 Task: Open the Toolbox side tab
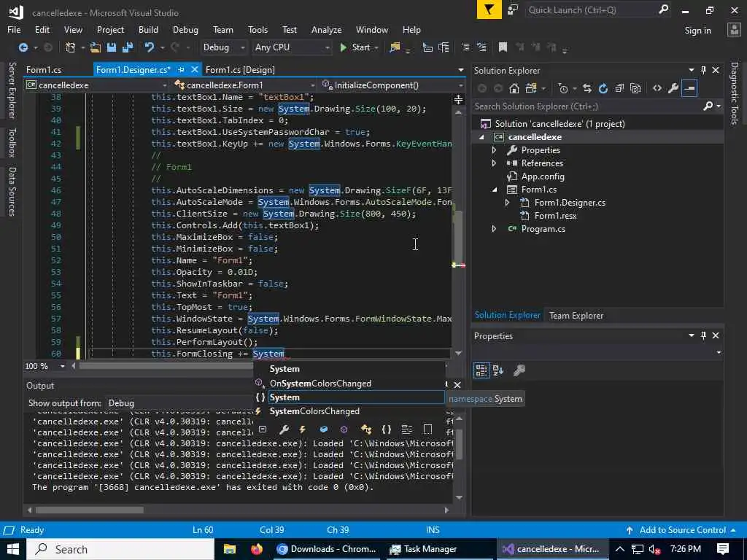[12, 142]
